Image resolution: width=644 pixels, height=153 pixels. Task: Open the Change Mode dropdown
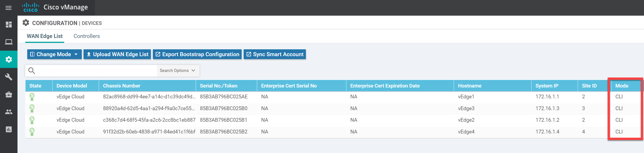(54, 54)
